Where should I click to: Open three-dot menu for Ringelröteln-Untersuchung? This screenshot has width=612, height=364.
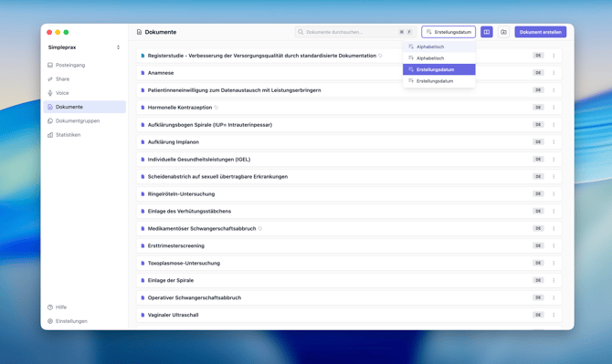554,193
